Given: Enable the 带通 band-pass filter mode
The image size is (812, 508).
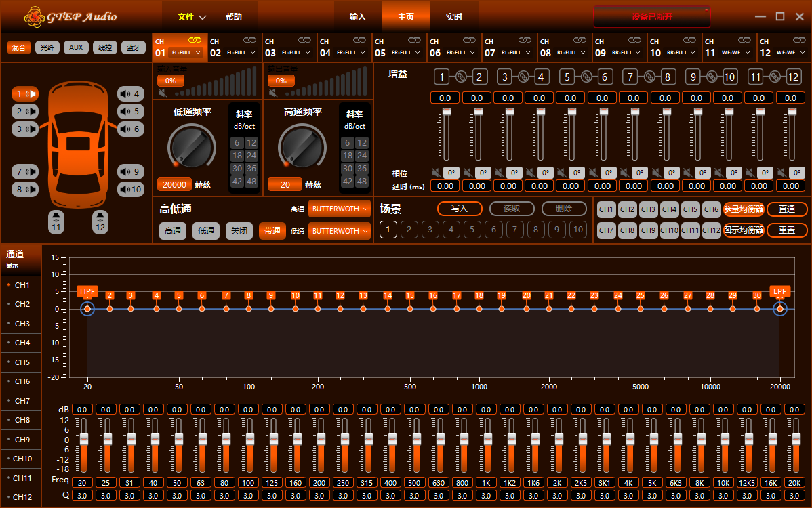Looking at the screenshot, I should coord(272,231).
